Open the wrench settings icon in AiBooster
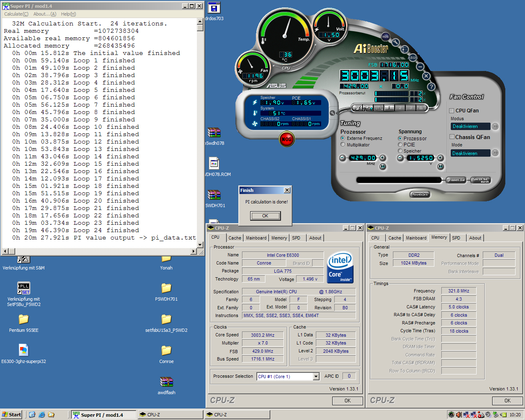Image resolution: width=525 pixels, height=420 pixels. 395,42
